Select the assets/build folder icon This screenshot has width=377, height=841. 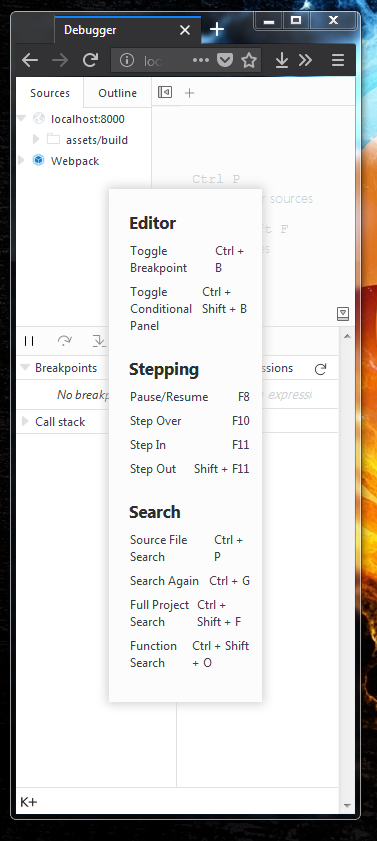point(53,139)
